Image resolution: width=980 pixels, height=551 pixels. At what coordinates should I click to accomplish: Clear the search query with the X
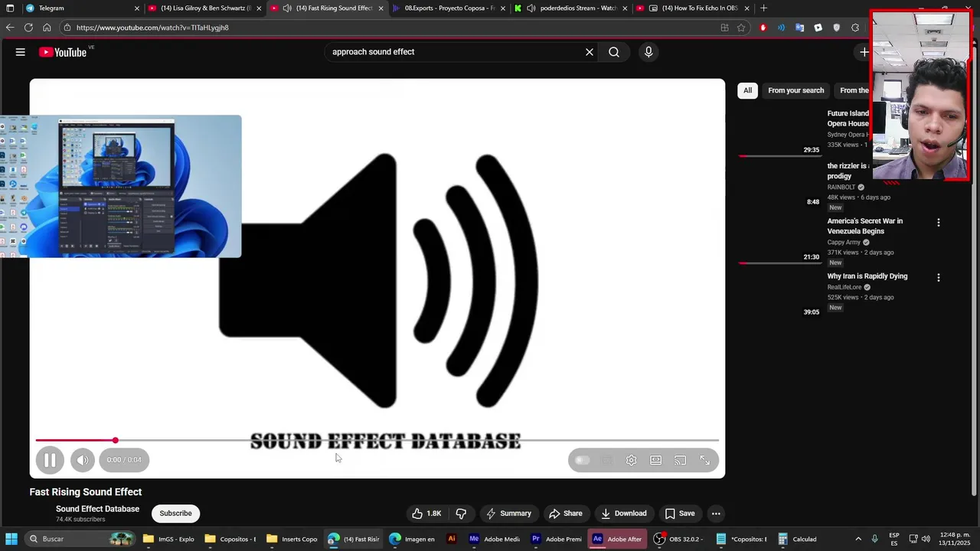[x=590, y=52]
